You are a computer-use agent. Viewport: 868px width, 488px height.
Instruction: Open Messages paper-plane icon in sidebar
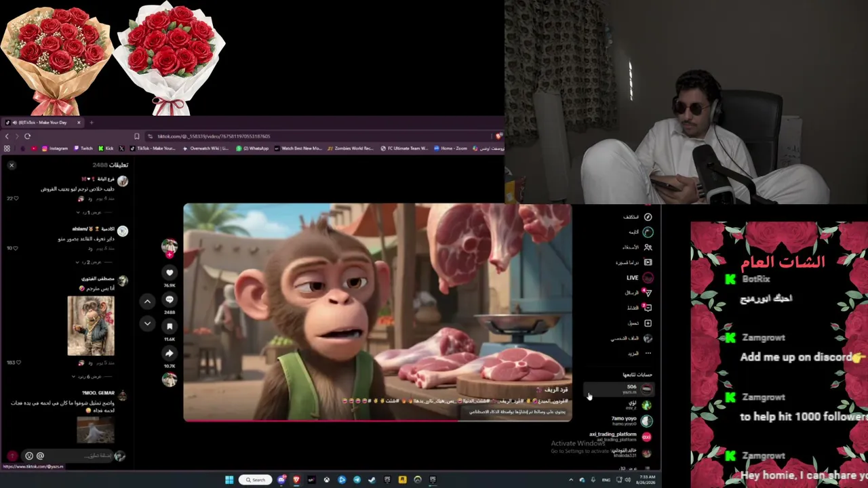coord(648,293)
